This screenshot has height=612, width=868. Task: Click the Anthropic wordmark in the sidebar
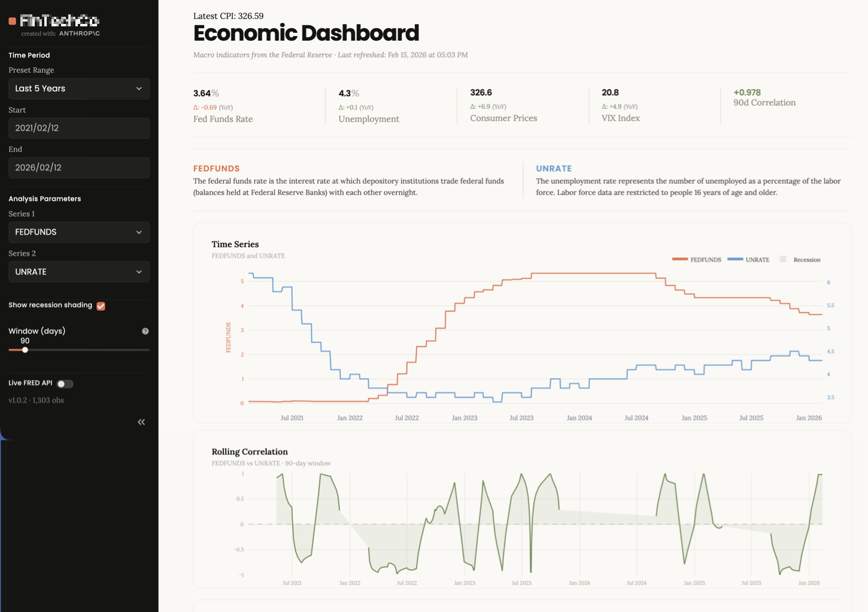(79, 34)
